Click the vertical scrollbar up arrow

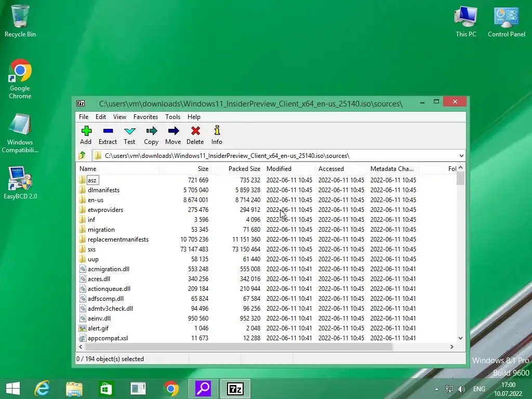(x=460, y=168)
